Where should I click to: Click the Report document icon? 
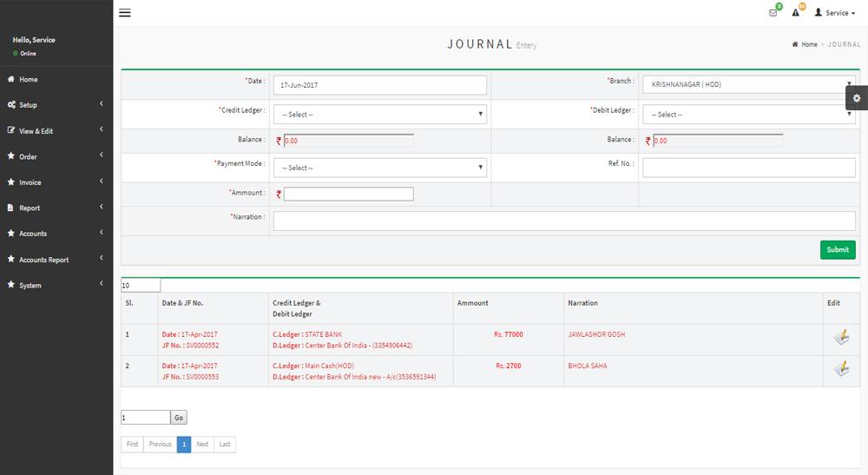coord(10,208)
